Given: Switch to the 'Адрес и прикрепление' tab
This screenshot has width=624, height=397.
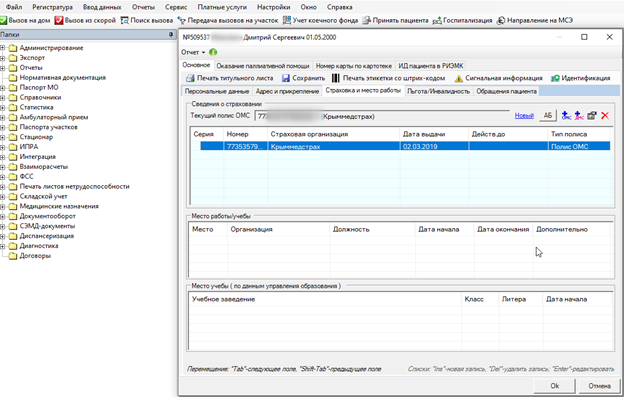Looking at the screenshot, I should point(287,91).
